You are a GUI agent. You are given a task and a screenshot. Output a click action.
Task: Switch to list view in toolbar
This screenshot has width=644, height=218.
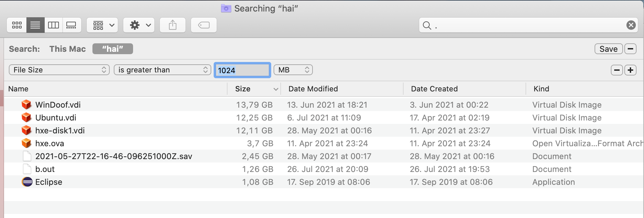pyautogui.click(x=35, y=25)
